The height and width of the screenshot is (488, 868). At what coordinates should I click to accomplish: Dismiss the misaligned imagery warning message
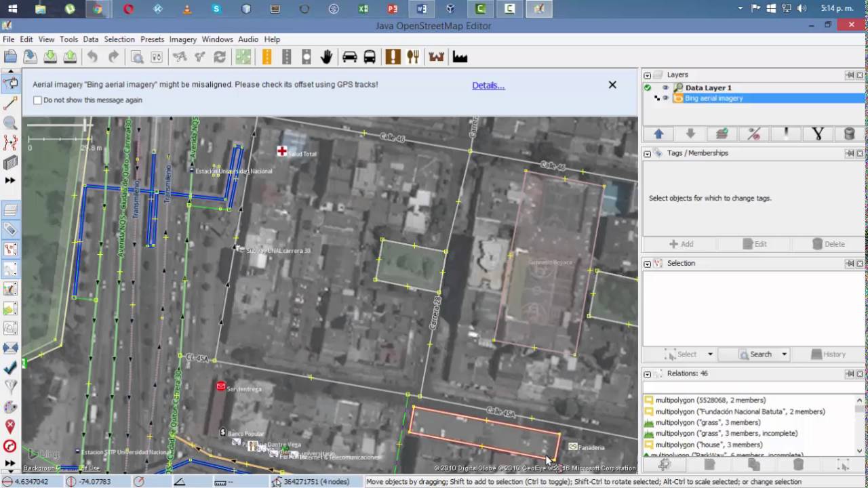click(x=612, y=85)
